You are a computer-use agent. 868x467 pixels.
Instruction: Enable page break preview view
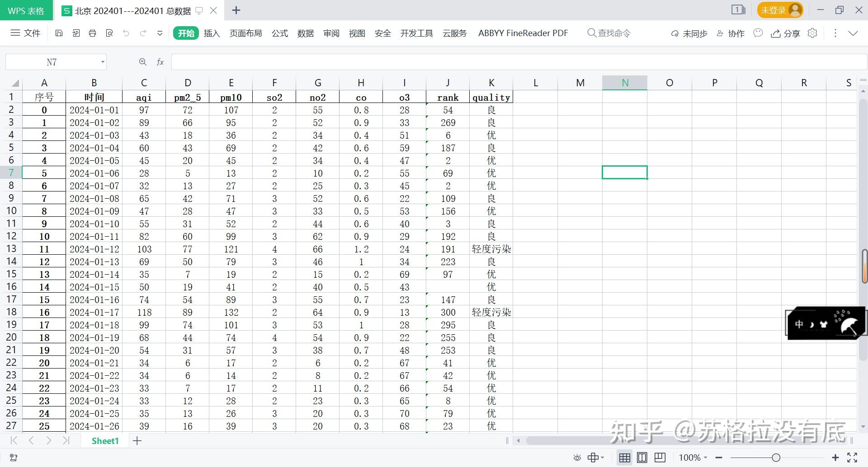coord(660,457)
